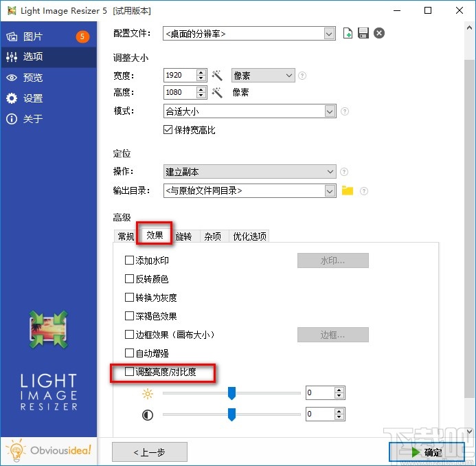The image size is (476, 466).
Task: Click the magic wand icon next to 高度
Action: pyautogui.click(x=217, y=92)
